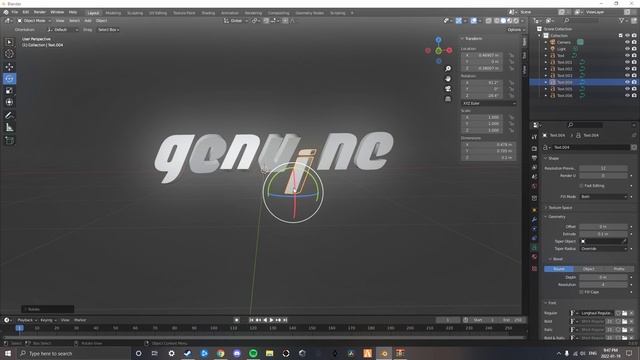Select the Scale tool
Viewport: 640px width, 360px height.
pos(9,90)
